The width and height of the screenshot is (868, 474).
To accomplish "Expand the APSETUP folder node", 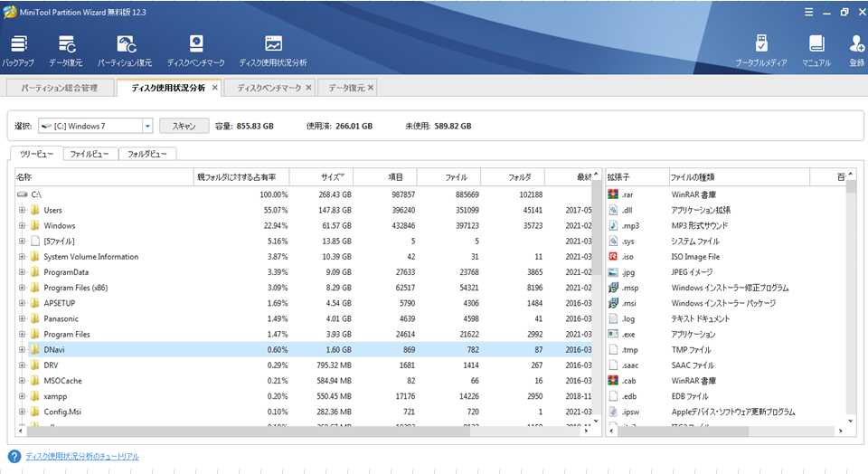I will pos(22,303).
